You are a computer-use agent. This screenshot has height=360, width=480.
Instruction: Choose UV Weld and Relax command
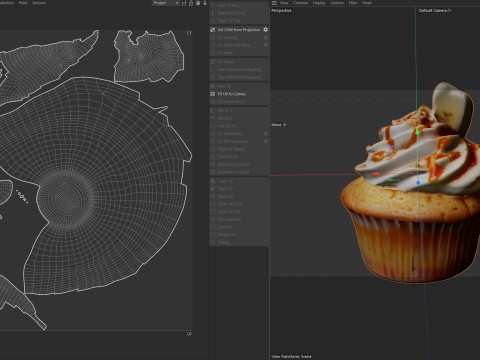point(234,45)
